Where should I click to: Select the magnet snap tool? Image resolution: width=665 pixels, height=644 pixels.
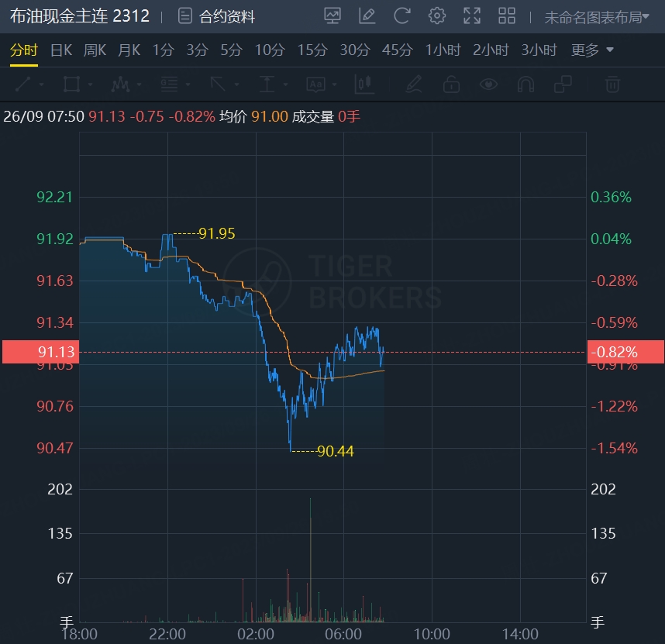(x=525, y=84)
